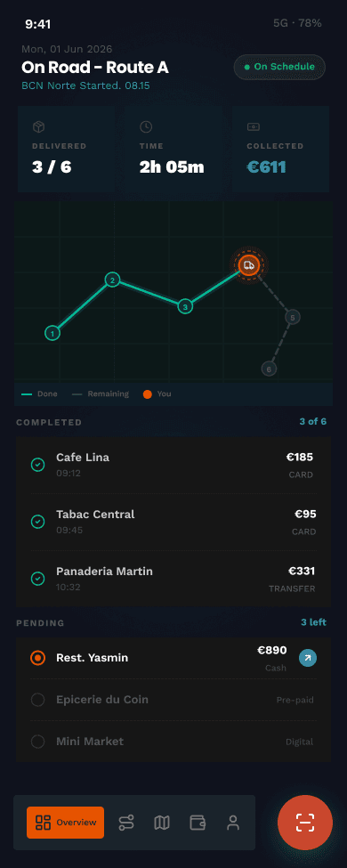
Task: Select the Rest. Yasmin radio button
Action: (37, 658)
